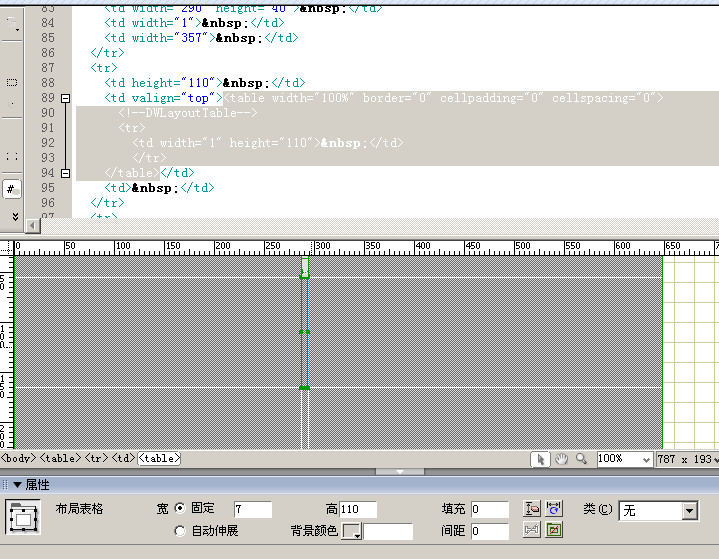Click the valign="top" attribute on line 89
The height and width of the screenshot is (559, 719).
[x=173, y=98]
